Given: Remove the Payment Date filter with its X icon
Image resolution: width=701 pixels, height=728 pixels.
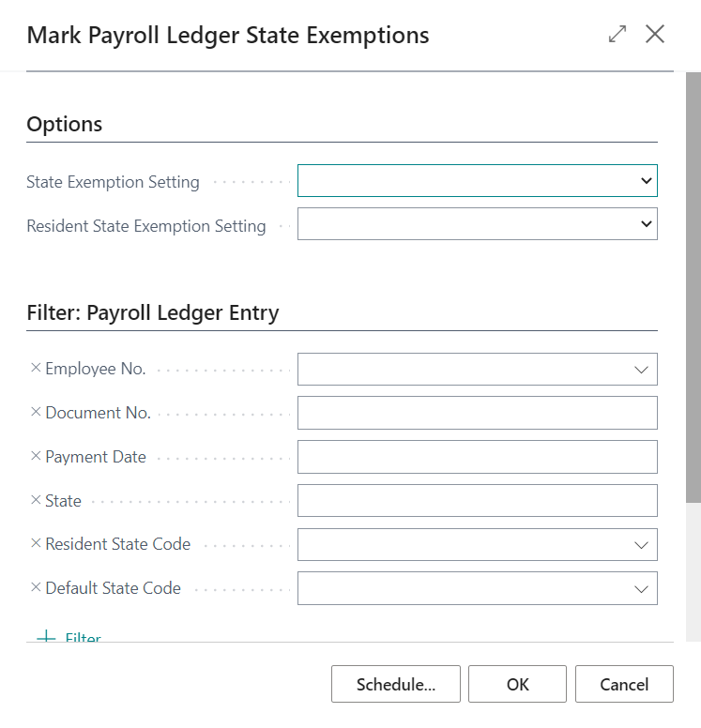Looking at the screenshot, I should point(36,456).
